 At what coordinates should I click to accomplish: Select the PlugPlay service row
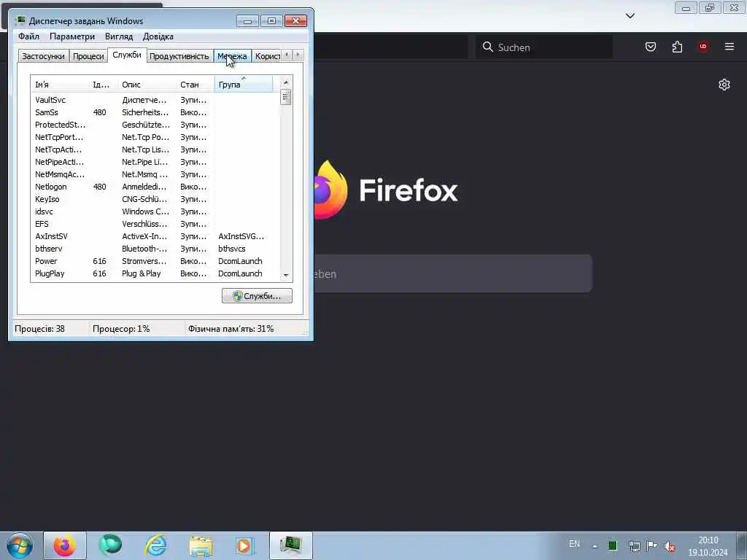(x=155, y=273)
